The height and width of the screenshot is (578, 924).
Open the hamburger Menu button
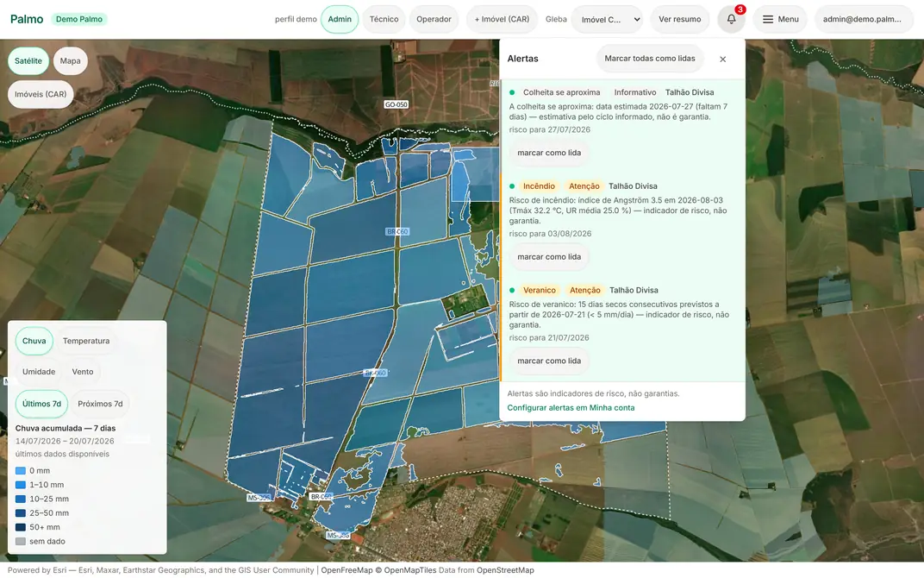[x=780, y=19]
